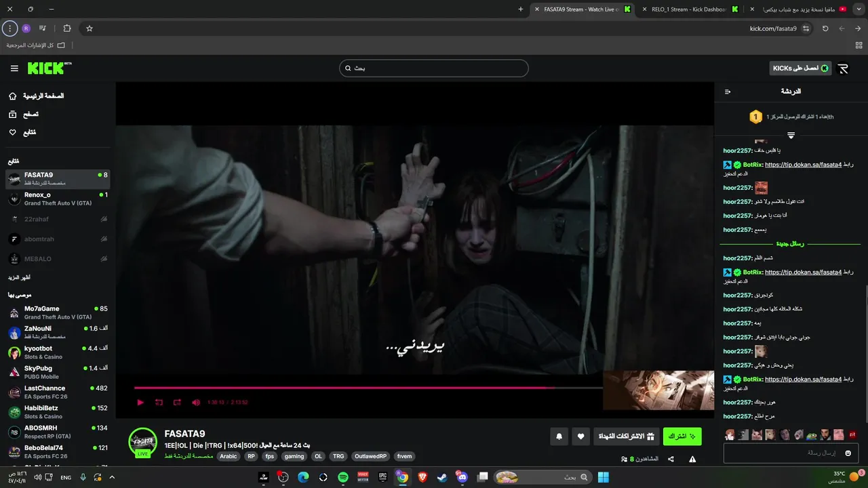The image size is (868, 488).
Task: Open offline 22rahaf channel in sidebar
Action: coord(58,219)
